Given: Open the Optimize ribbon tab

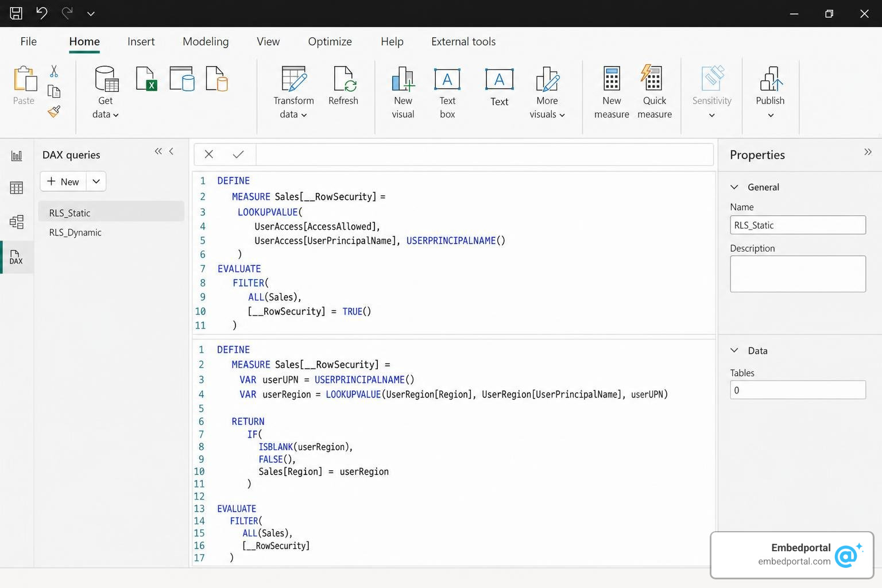Looking at the screenshot, I should click(330, 41).
